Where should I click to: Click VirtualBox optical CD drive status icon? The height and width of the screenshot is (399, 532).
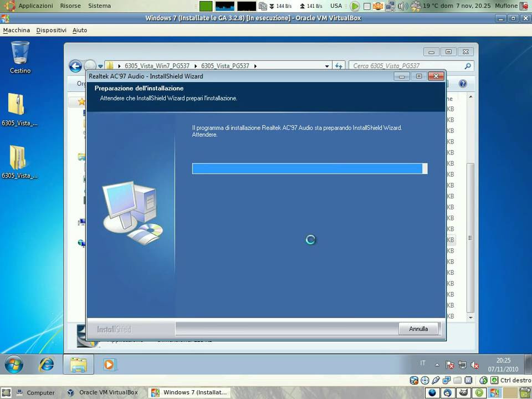click(425, 380)
